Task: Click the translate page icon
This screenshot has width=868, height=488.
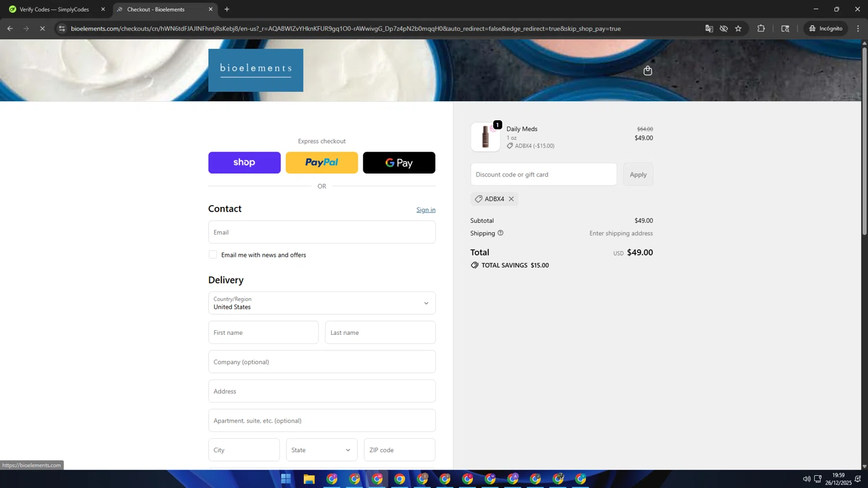Action: point(709,28)
